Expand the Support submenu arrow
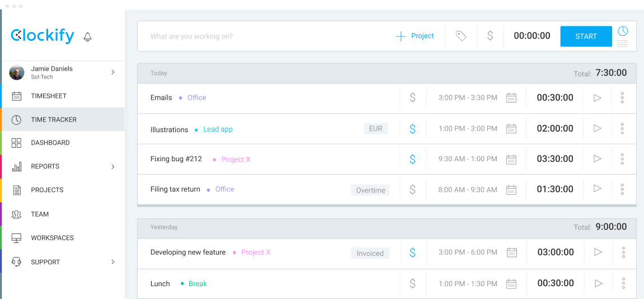644x299 pixels. tap(113, 262)
